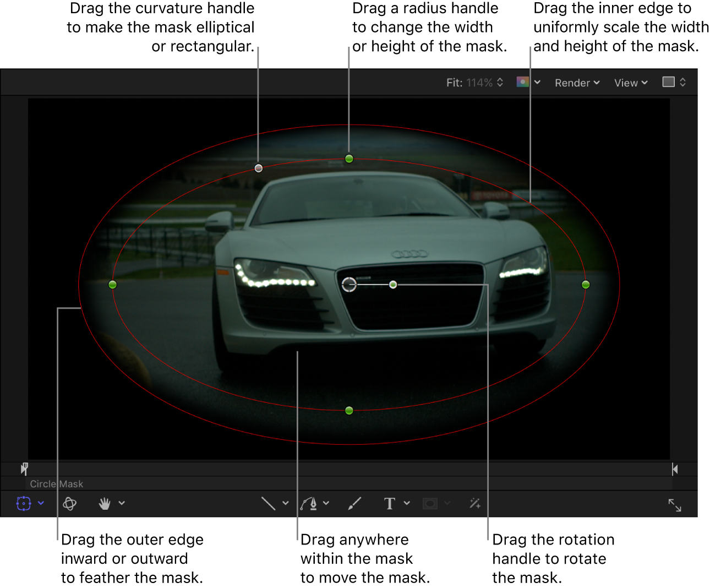Toggle the left play range pin marker

click(x=24, y=469)
